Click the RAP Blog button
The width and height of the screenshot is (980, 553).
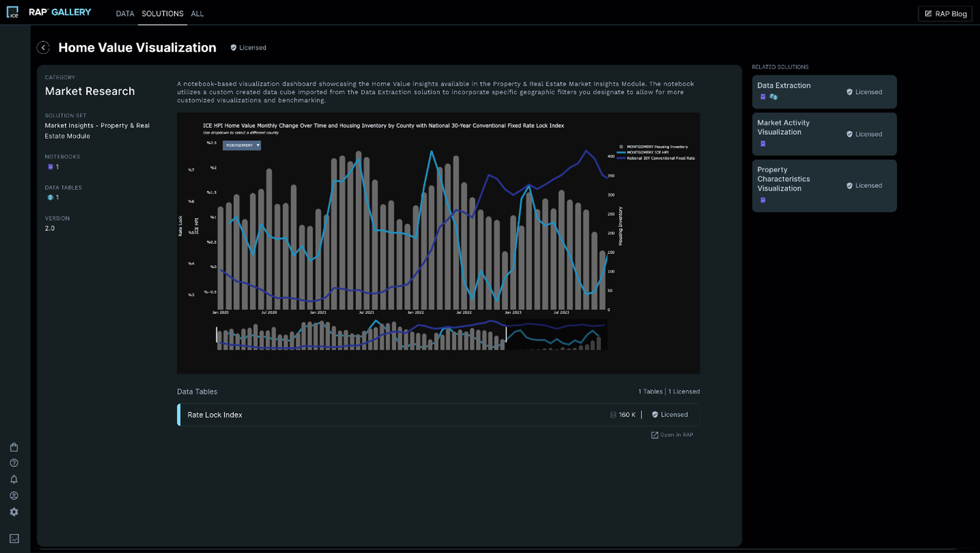945,14
